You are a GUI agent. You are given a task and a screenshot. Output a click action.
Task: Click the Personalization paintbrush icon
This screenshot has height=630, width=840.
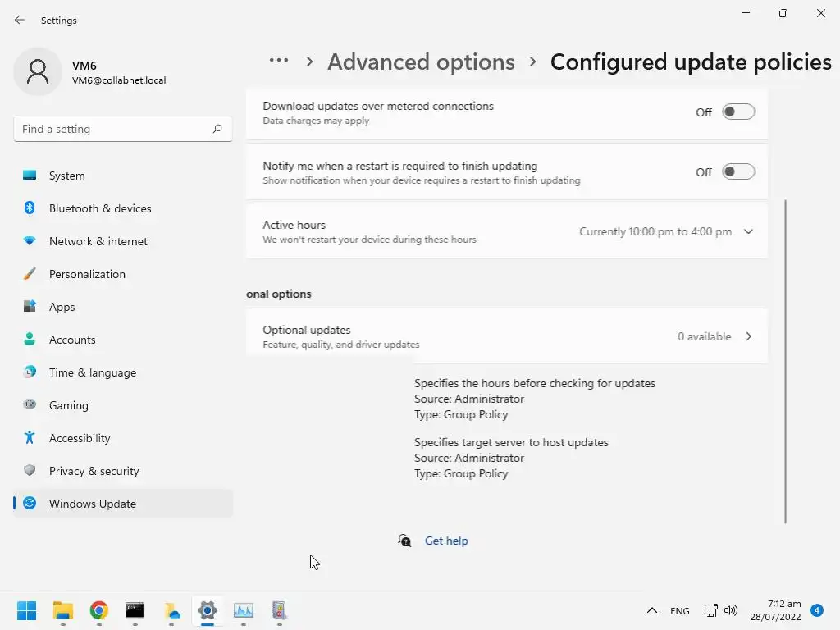point(30,274)
